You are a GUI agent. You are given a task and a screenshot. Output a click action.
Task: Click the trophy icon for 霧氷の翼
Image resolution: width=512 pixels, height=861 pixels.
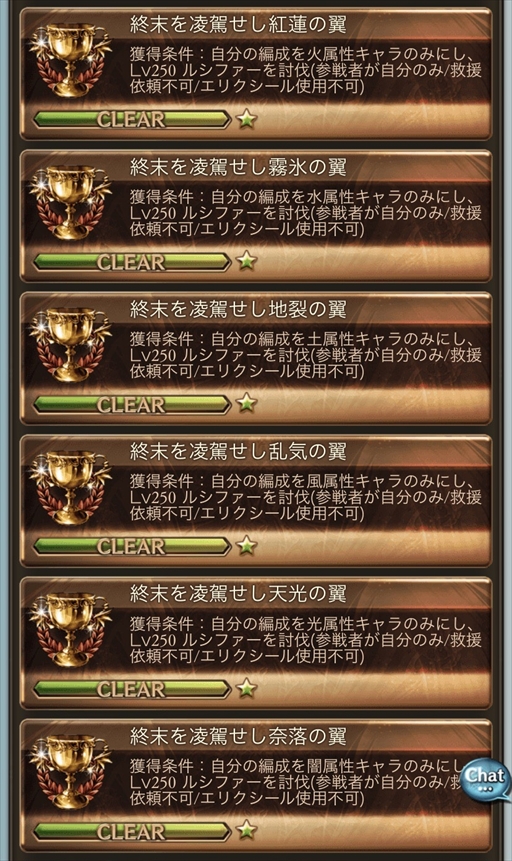(x=70, y=202)
